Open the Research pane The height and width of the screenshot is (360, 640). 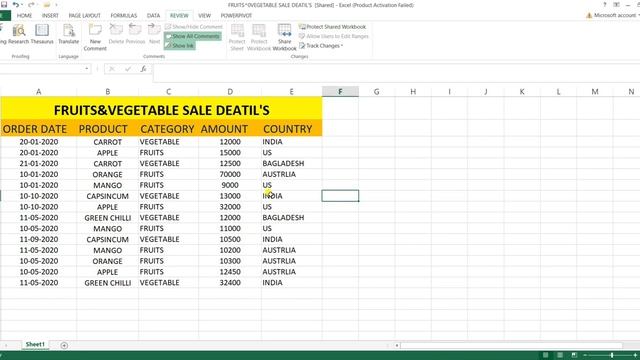18,34
